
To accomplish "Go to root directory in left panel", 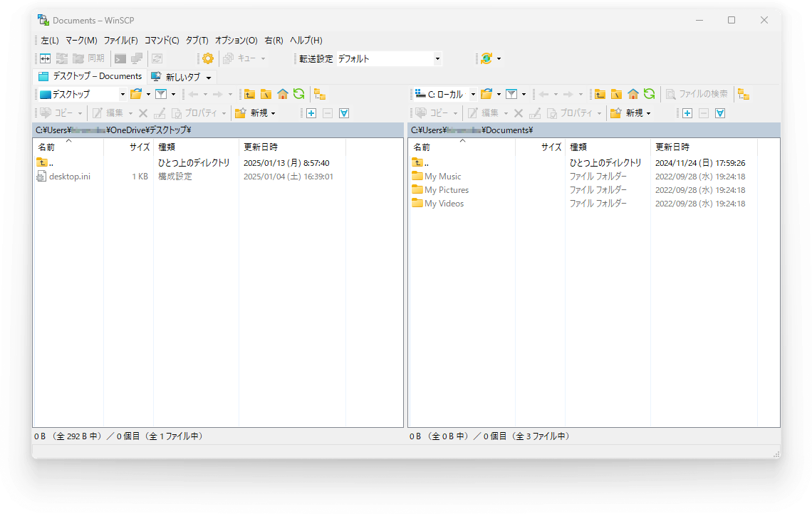I will pos(266,94).
